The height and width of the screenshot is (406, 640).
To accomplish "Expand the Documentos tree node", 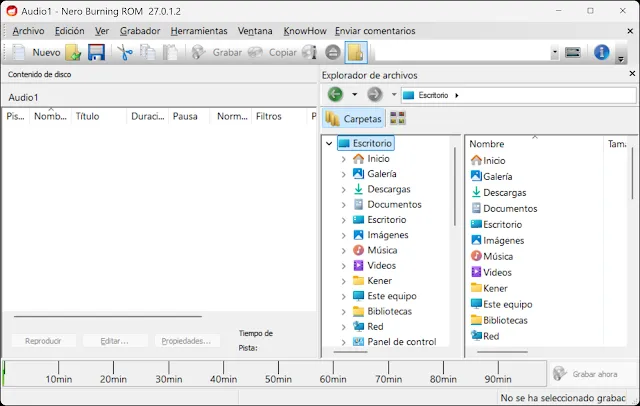I will pyautogui.click(x=344, y=205).
